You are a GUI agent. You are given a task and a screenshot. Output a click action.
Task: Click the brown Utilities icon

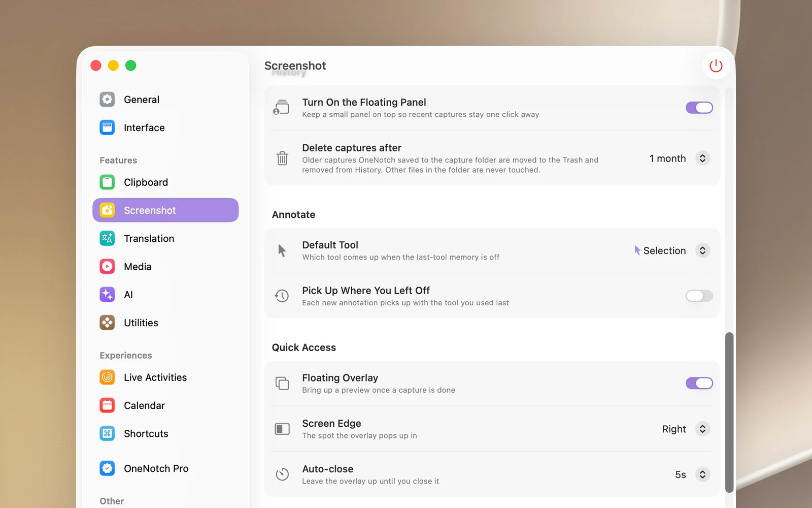(107, 323)
